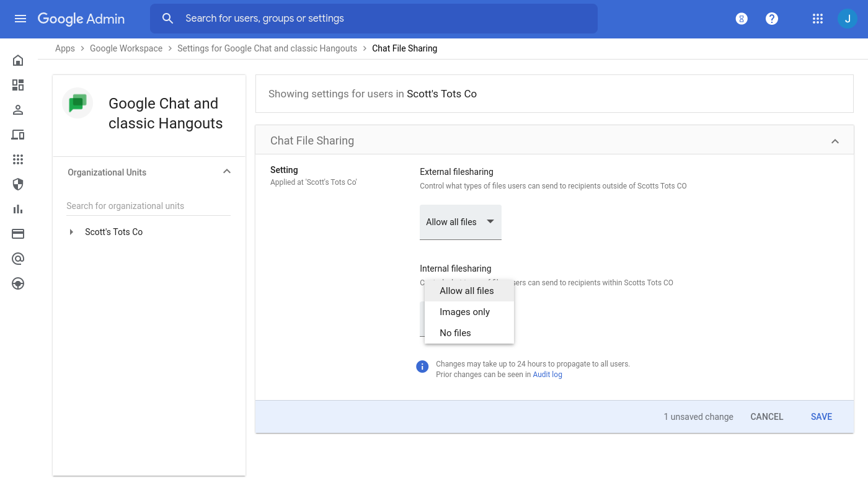Expand the Scott's Tots Co organizational unit
The height and width of the screenshot is (485, 868).
pos(71,231)
